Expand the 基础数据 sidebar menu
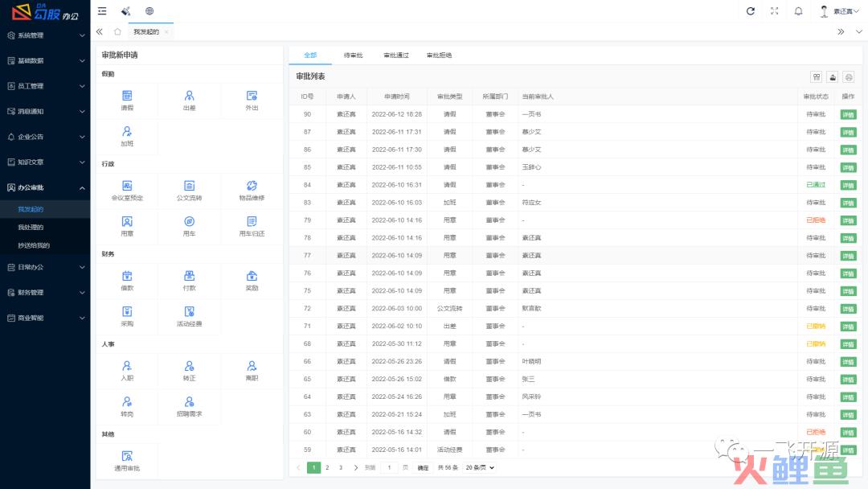Viewport: 868px width, 489px height. pyautogui.click(x=45, y=61)
